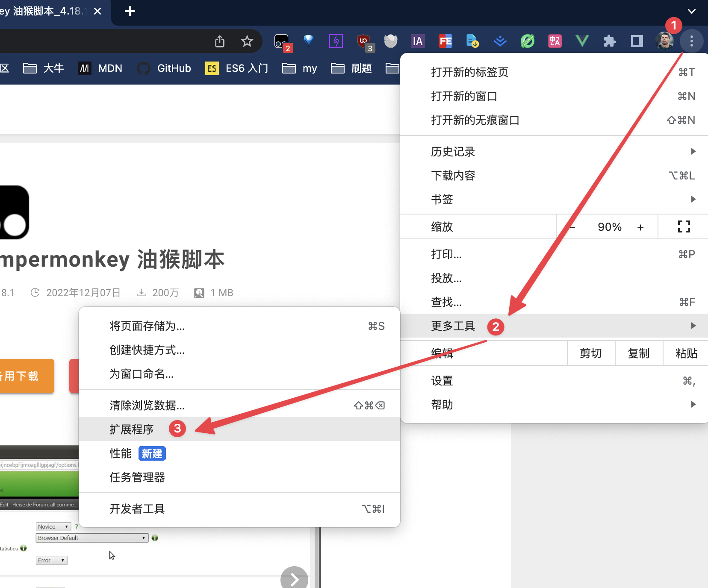This screenshot has height=588, width=708.
Task: Click the translate extension icon
Action: pos(555,41)
